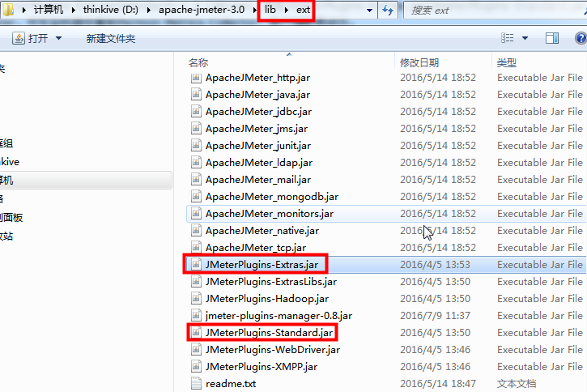The height and width of the screenshot is (392, 587).
Task: Expand arrow between lib and ext
Action: click(287, 10)
